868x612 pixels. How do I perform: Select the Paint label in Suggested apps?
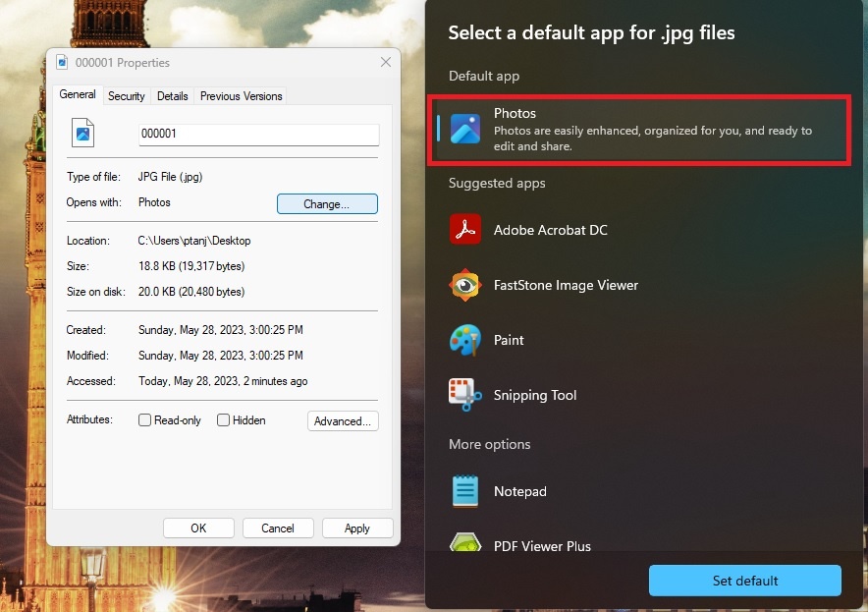[x=509, y=340]
